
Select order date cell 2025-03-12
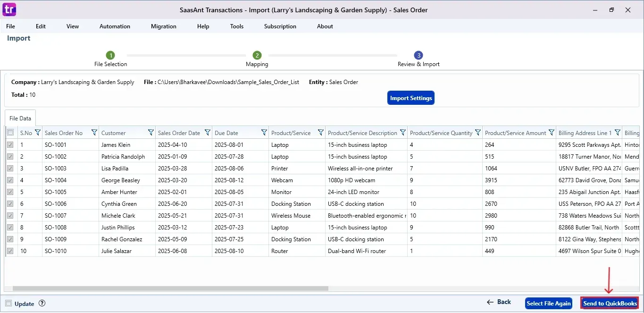point(184,228)
